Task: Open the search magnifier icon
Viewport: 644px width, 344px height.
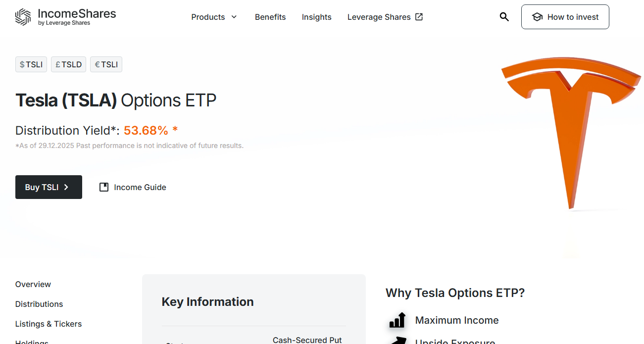Action: (504, 17)
